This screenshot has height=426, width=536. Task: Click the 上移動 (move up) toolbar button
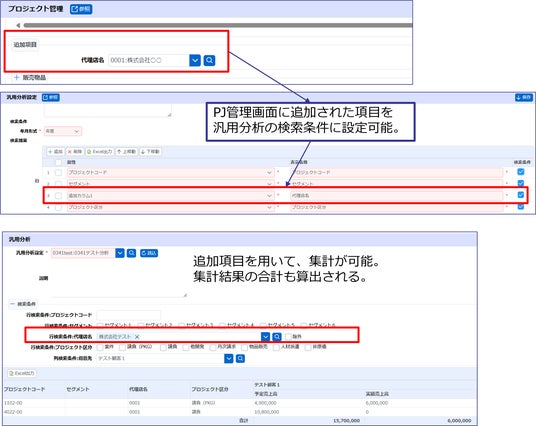pyautogui.click(x=126, y=151)
